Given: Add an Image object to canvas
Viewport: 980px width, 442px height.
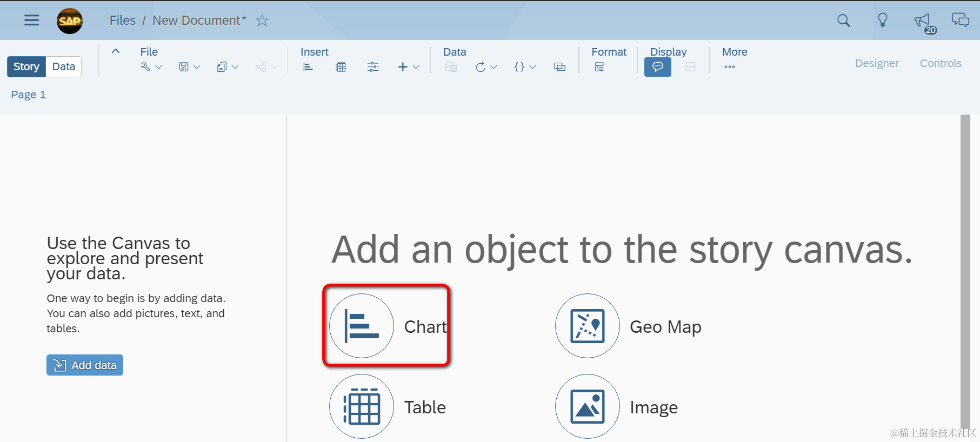Looking at the screenshot, I should [x=588, y=406].
